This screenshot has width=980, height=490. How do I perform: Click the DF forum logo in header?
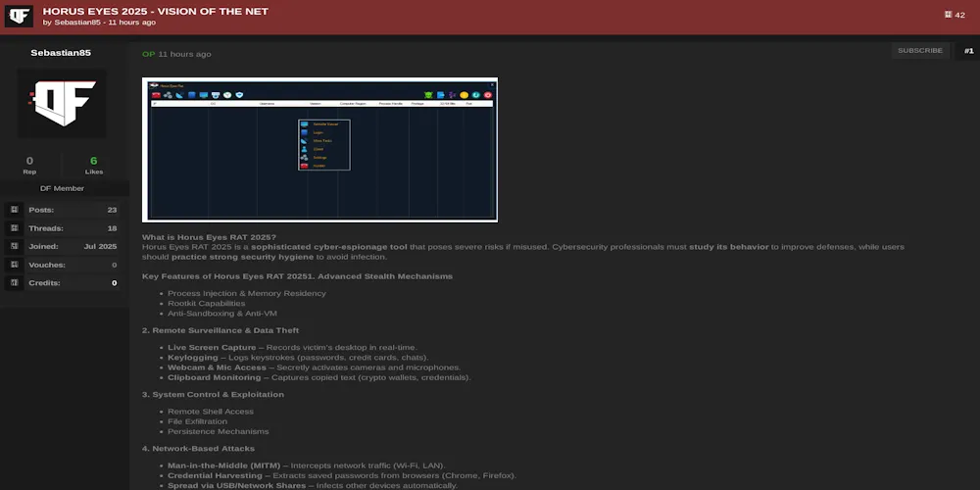click(19, 17)
